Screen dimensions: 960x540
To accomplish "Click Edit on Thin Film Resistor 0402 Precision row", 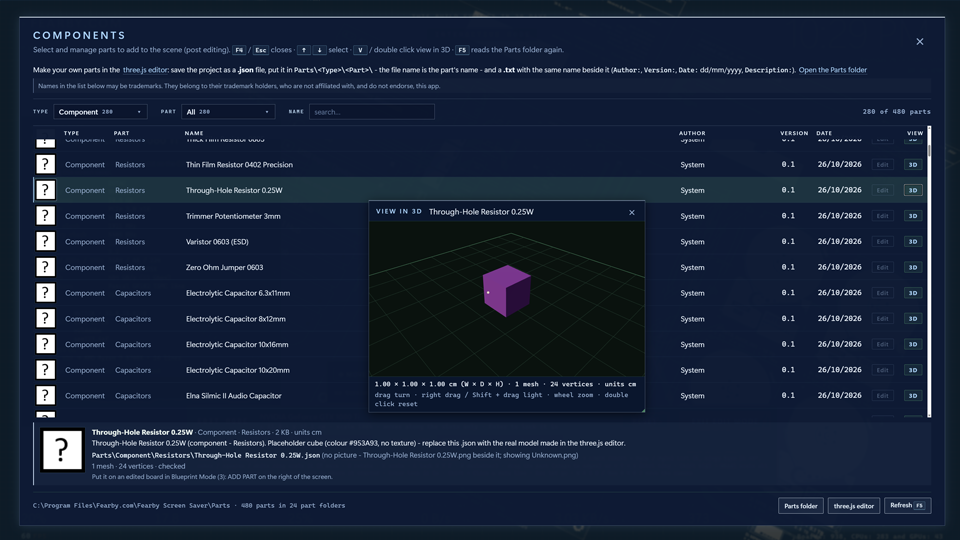I will click(x=882, y=165).
